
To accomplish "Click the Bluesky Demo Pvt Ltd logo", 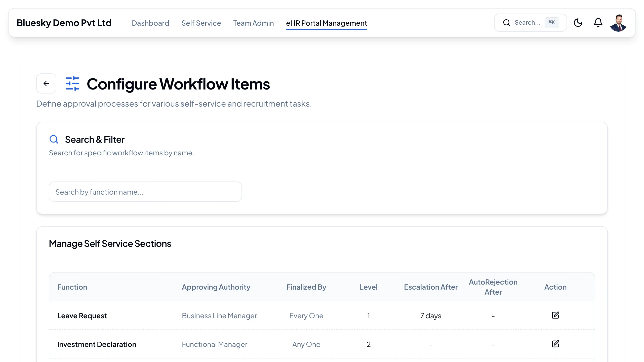I will (64, 23).
